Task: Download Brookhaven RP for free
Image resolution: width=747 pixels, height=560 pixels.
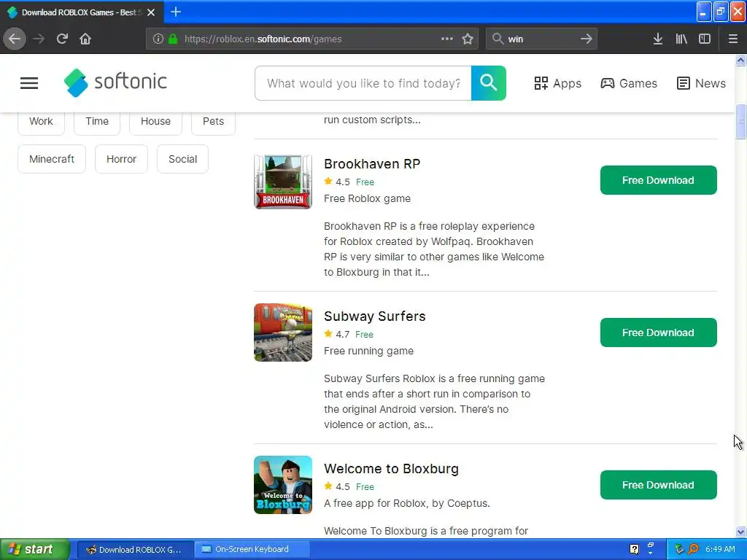Action: [x=658, y=180]
